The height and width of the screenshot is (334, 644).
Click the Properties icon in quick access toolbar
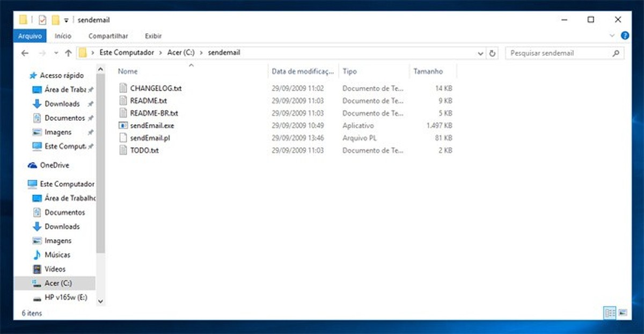[x=42, y=19]
